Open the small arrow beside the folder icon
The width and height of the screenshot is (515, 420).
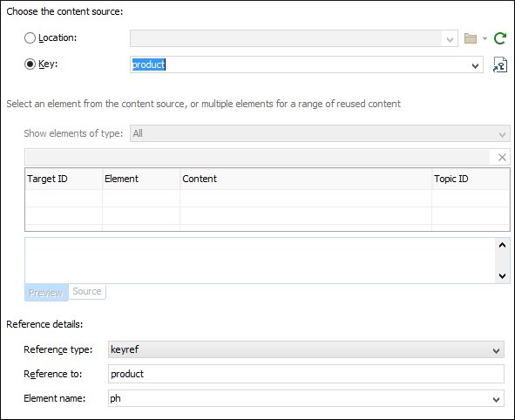(x=485, y=38)
